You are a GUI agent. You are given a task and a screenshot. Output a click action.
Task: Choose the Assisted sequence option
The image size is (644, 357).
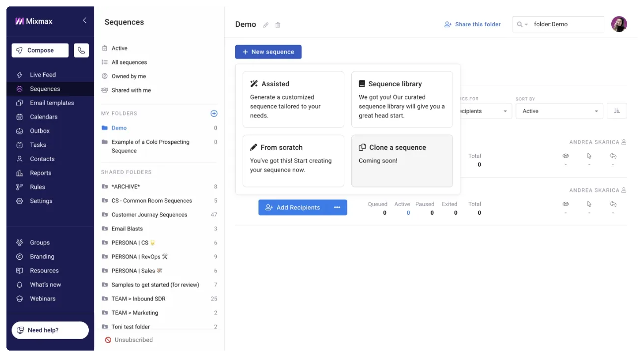tap(293, 99)
